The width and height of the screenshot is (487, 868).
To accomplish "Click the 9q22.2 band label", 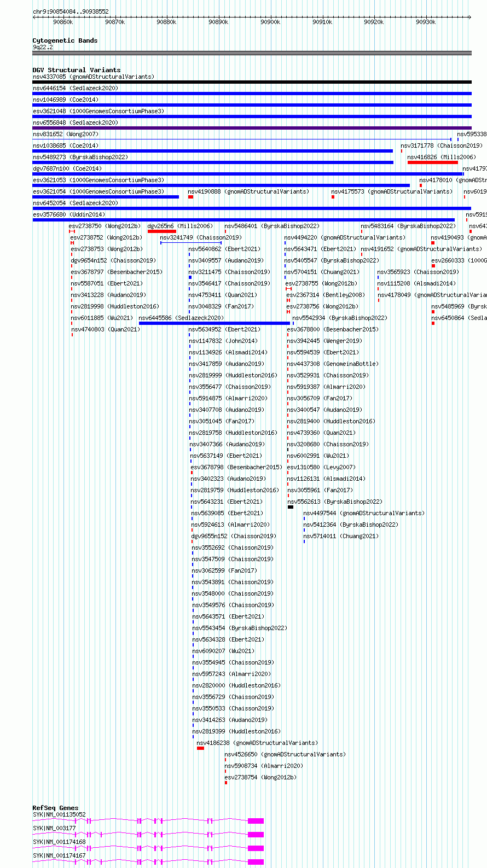I will (x=43, y=47).
